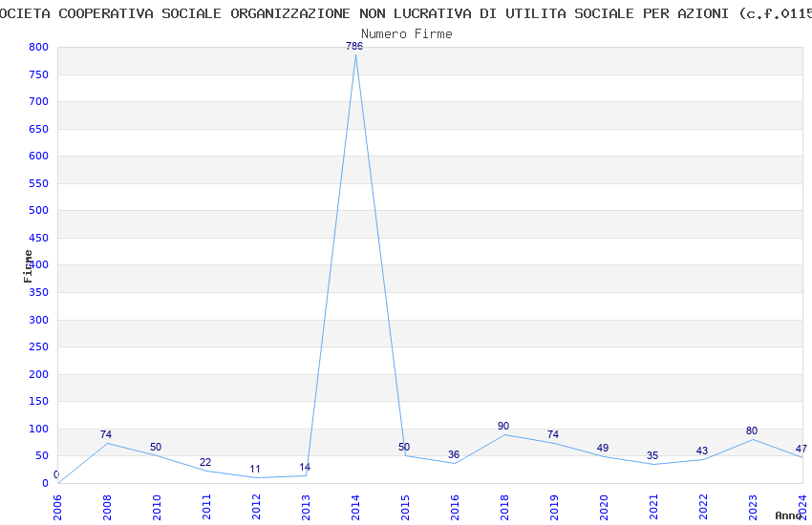Select the 2023 year on the x-axis
The width and height of the screenshot is (812, 525).
(753, 508)
